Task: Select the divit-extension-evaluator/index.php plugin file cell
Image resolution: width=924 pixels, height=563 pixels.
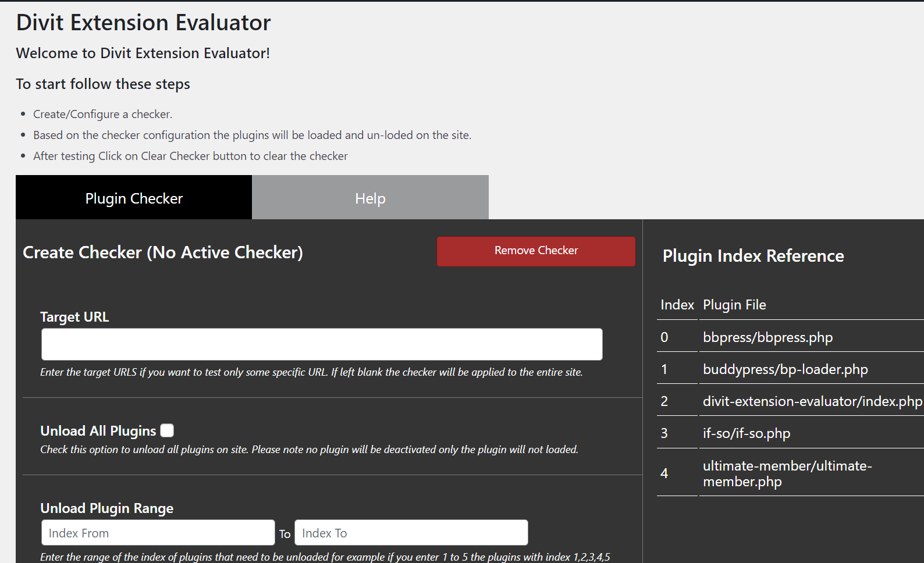Action: 811,401
